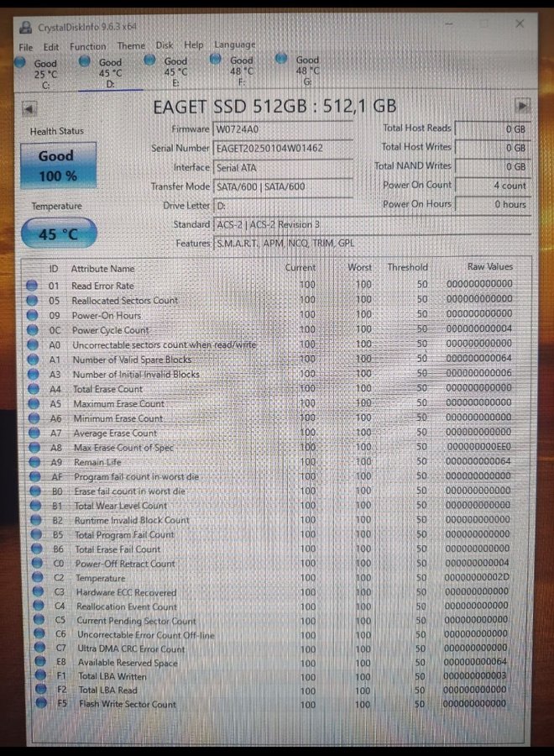
Task: Click the status orb for Total LBA Written
Action: (37, 675)
